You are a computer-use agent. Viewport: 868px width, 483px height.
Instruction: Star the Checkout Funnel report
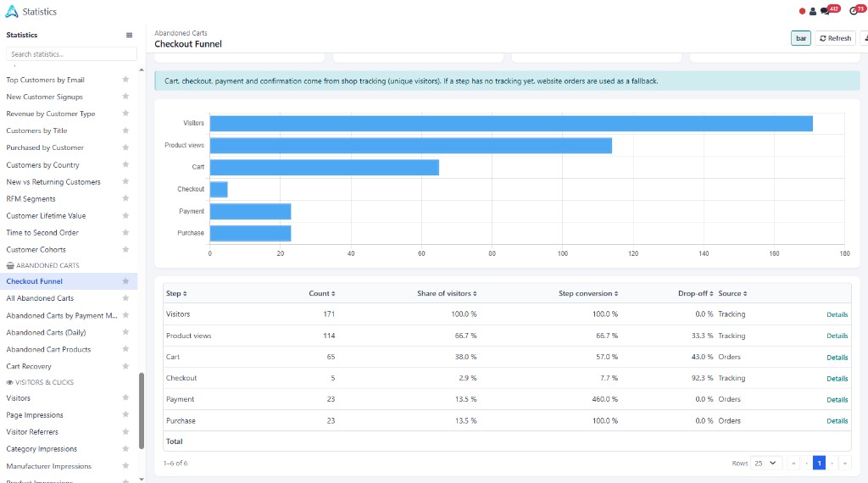pos(125,281)
